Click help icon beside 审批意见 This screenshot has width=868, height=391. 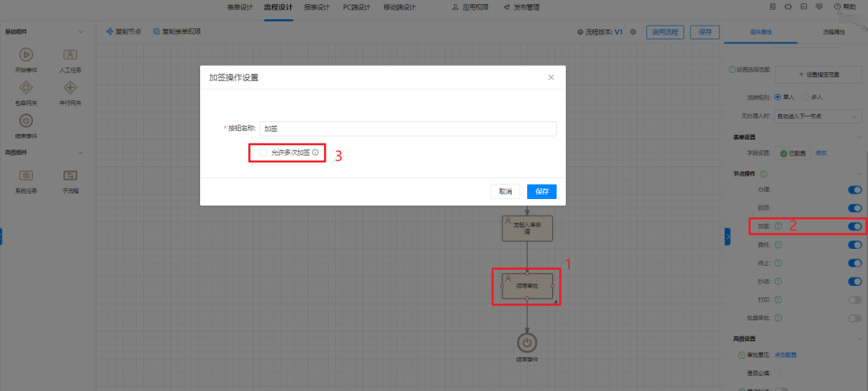[741, 355]
